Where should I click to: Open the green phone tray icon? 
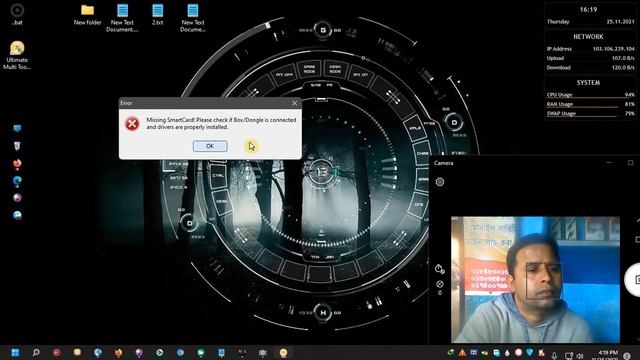pyautogui.click(x=451, y=352)
